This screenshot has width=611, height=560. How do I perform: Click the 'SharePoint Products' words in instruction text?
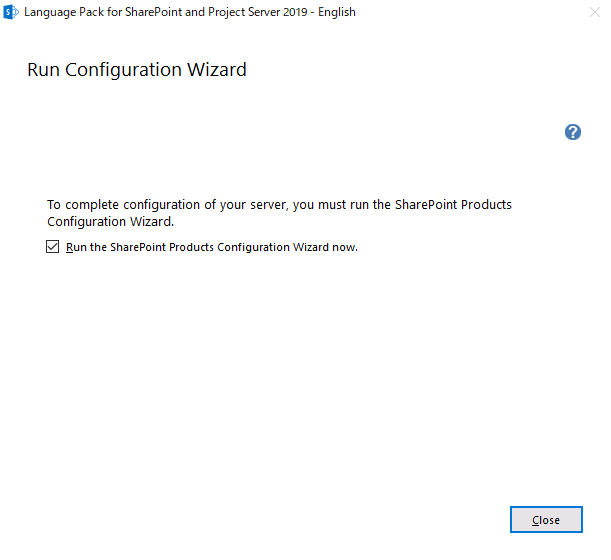click(453, 205)
